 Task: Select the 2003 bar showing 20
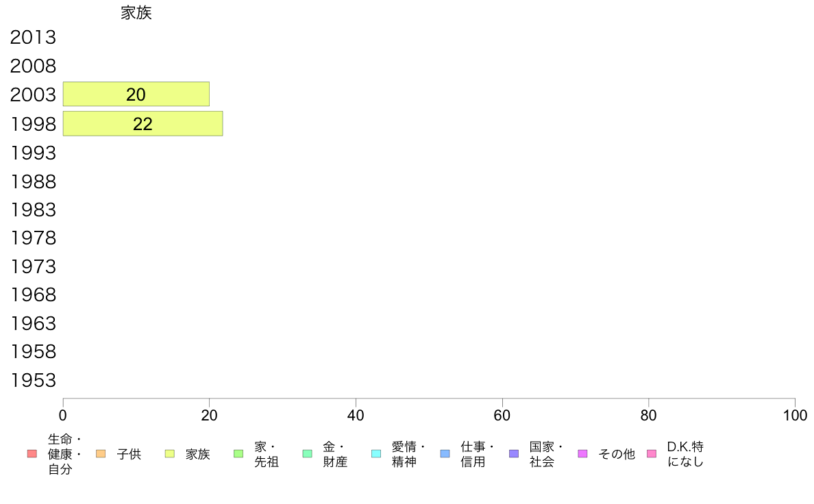pos(136,94)
